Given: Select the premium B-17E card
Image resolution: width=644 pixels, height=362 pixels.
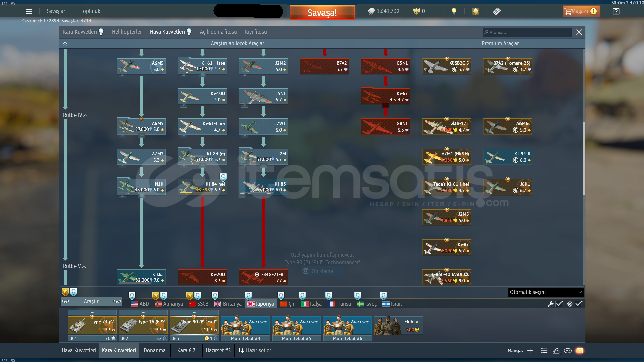Looking at the screenshot, I should (x=447, y=127).
